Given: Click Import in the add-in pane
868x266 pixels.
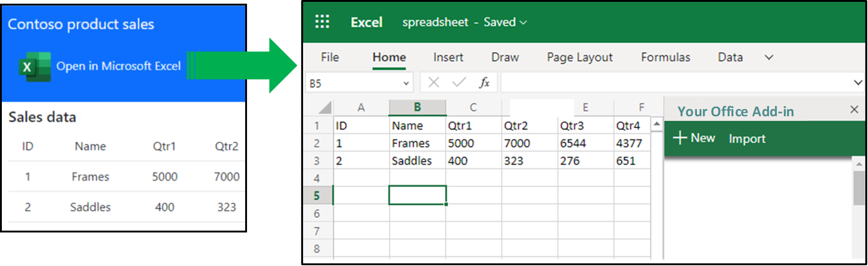Looking at the screenshot, I should pyautogui.click(x=747, y=139).
